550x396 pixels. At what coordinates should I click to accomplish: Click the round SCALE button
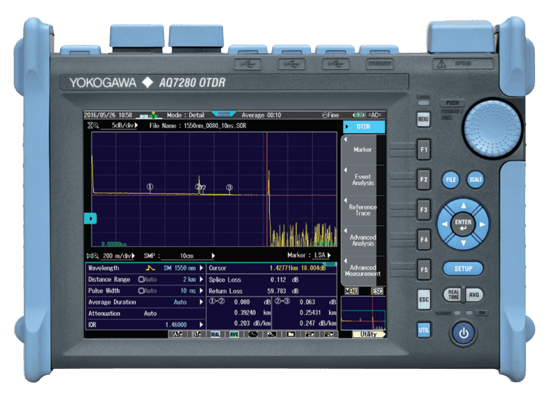476,180
